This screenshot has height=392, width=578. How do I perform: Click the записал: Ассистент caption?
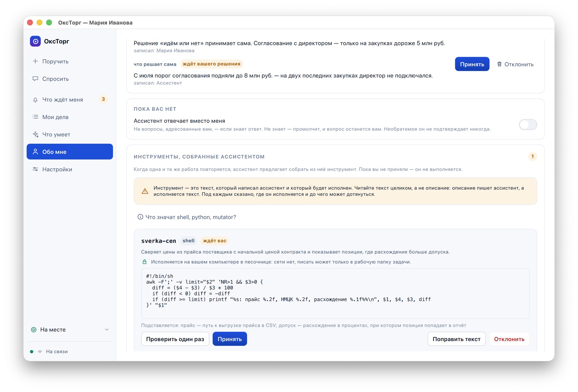click(158, 83)
